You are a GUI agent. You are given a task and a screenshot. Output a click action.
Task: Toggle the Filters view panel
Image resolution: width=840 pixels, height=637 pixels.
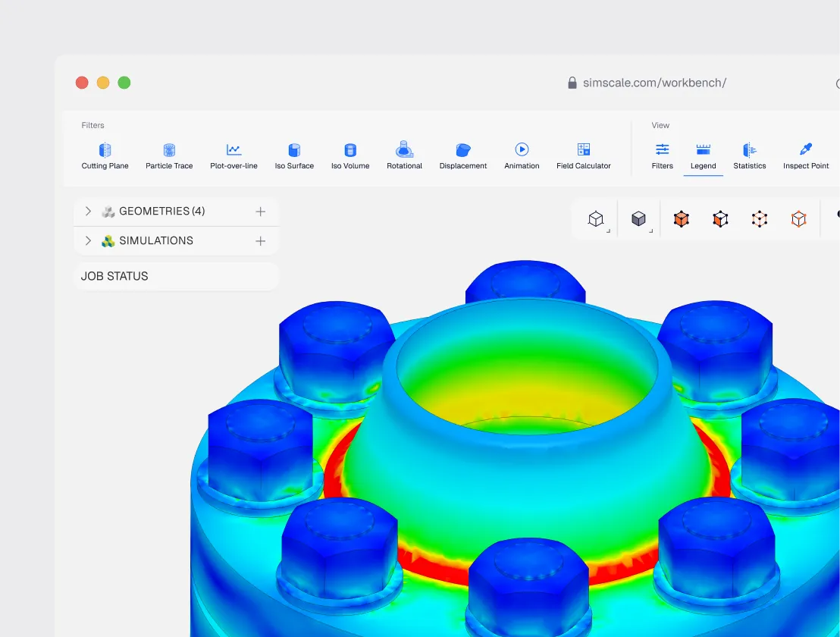point(662,156)
